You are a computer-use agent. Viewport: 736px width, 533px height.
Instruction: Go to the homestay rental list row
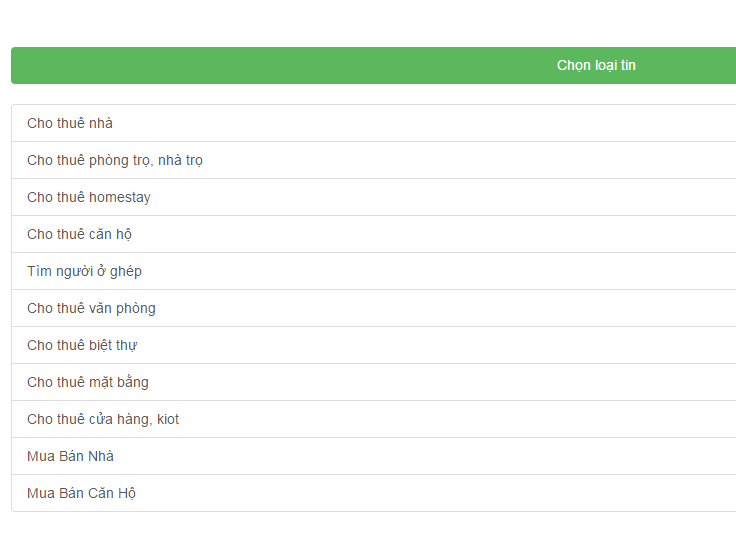[x=89, y=197]
